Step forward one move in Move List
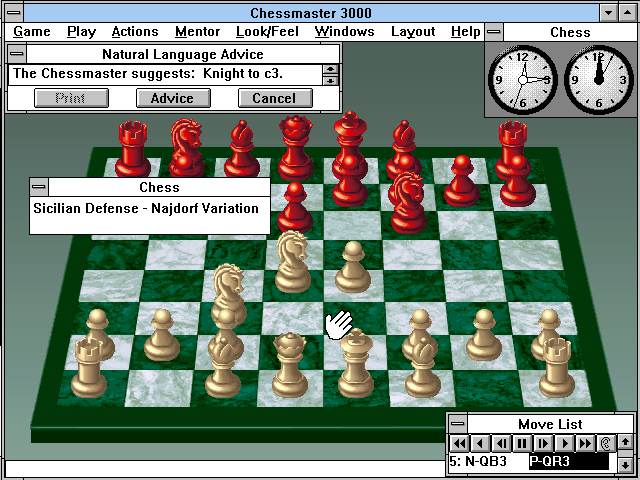The image size is (640, 480). (543, 443)
